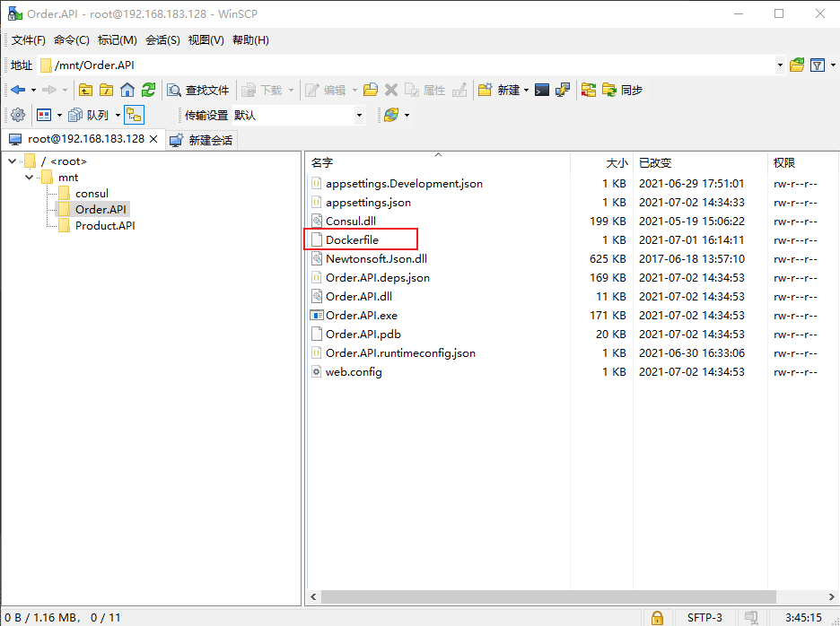Toggle the directory tree panel icon

(x=134, y=115)
